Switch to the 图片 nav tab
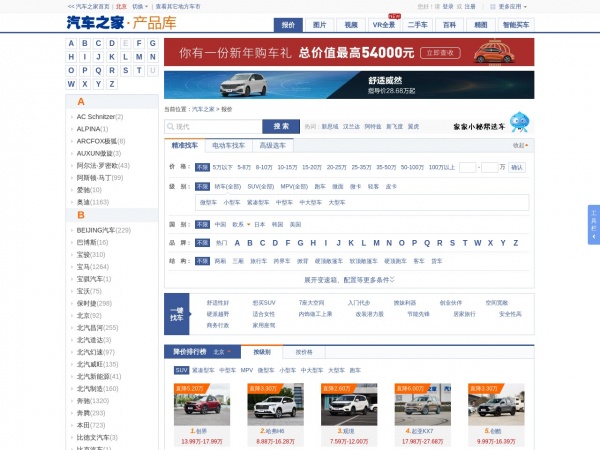The width and height of the screenshot is (600, 450). tap(320, 25)
